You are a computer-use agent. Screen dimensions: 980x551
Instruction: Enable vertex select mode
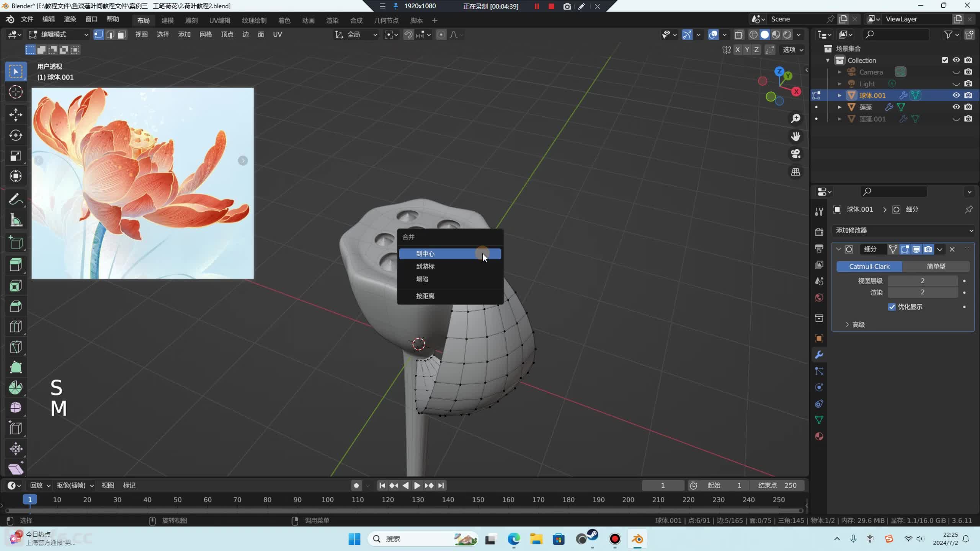98,34
